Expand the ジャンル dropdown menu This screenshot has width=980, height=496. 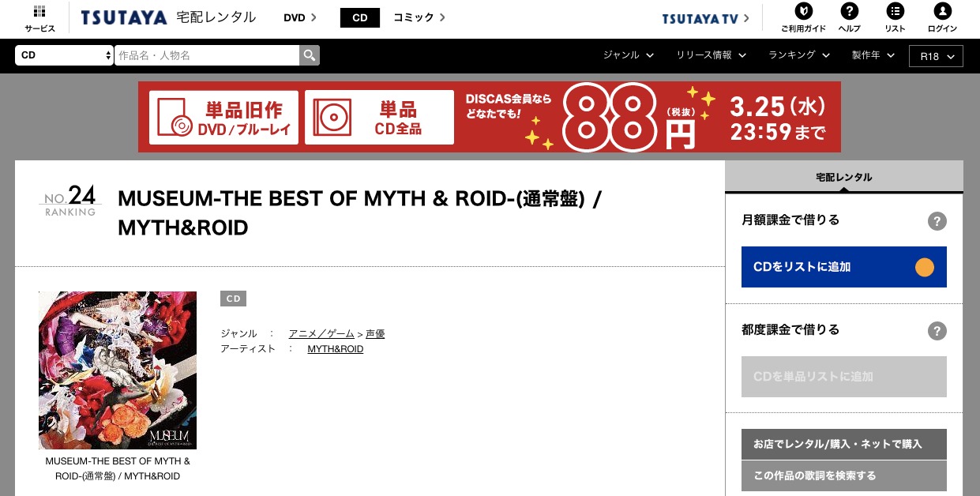[x=628, y=55]
